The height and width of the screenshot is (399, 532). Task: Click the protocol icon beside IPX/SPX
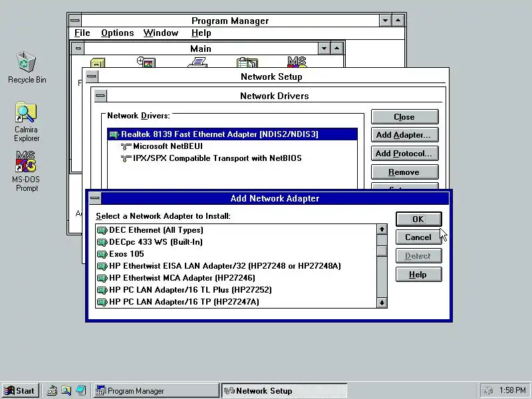pos(126,158)
